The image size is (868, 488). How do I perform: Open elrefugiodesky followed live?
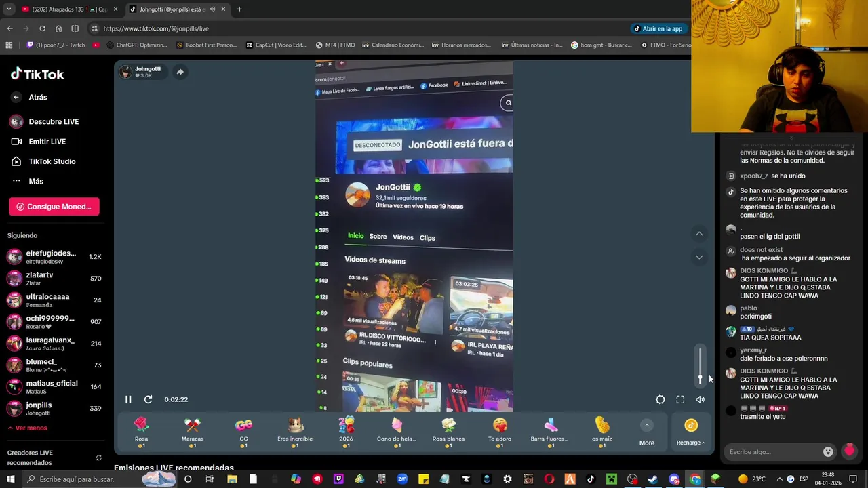coord(54,257)
